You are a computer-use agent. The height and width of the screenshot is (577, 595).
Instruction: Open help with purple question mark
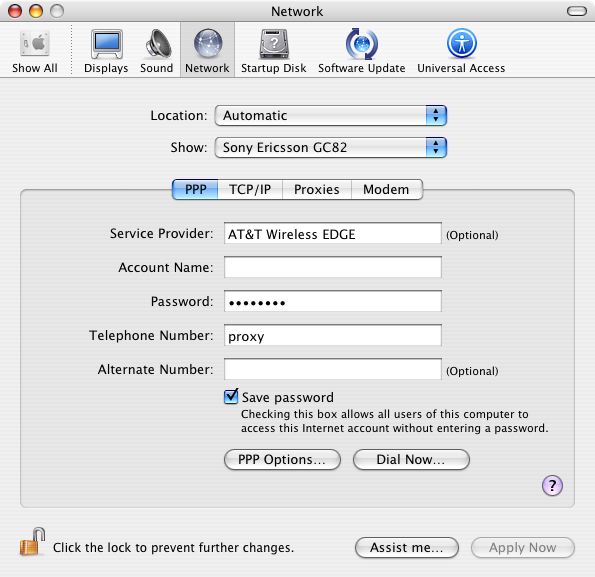(x=552, y=485)
